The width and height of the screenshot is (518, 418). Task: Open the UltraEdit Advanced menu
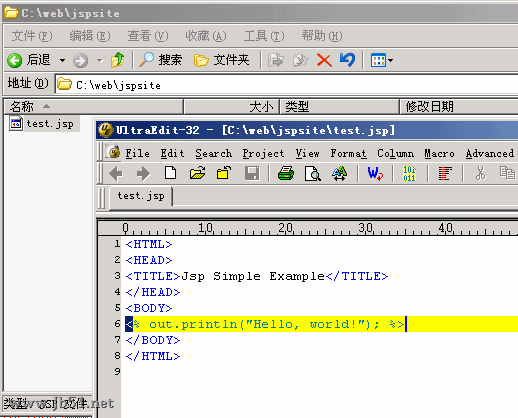pos(490,153)
